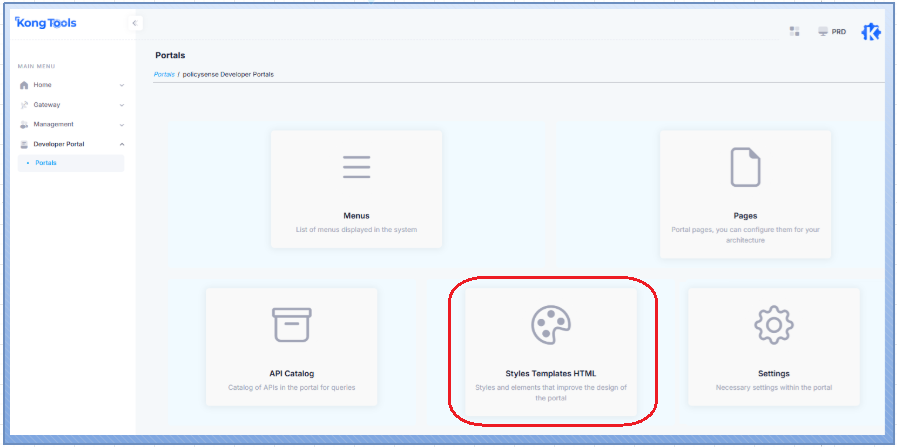Viewport: 897px width, 447px height.
Task: Expand the Management menu chevron
Action: click(122, 125)
